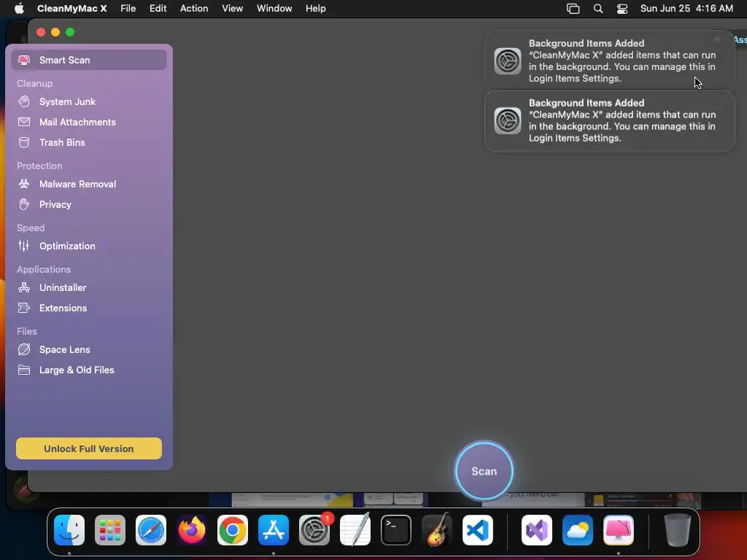The height and width of the screenshot is (560, 747).
Task: Click the Malware Removal biohazard icon
Action: (x=24, y=184)
